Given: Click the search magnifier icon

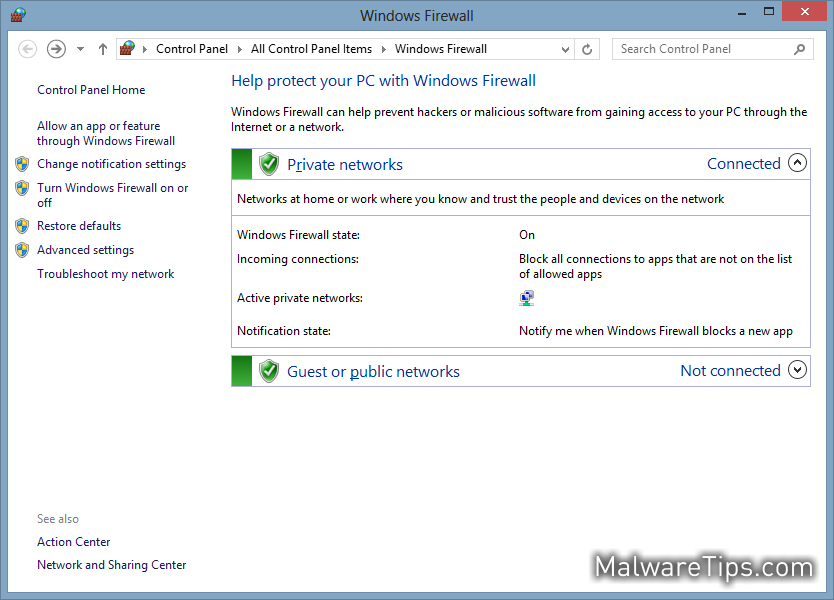Looking at the screenshot, I should click(x=799, y=49).
